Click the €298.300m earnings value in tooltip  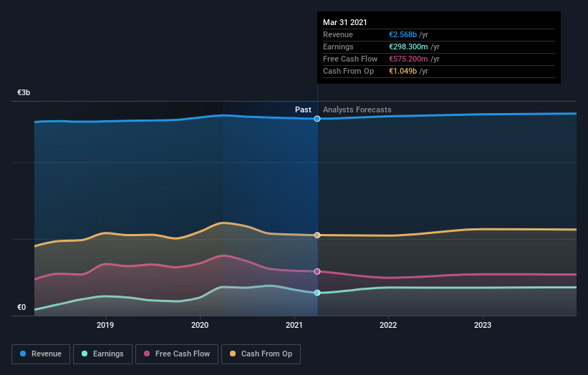[408, 47]
